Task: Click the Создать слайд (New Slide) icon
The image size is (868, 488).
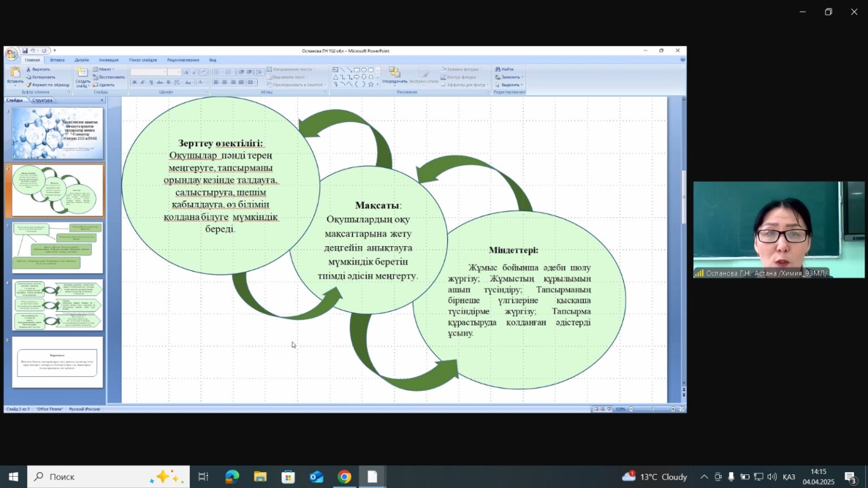Action: point(83,73)
